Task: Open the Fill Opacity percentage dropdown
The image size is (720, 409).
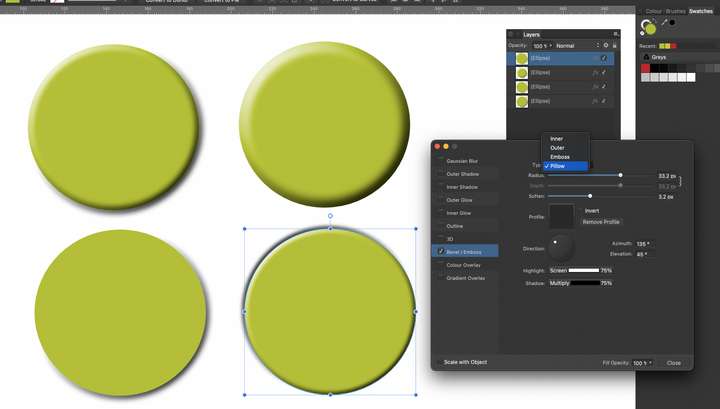Action: 642,363
